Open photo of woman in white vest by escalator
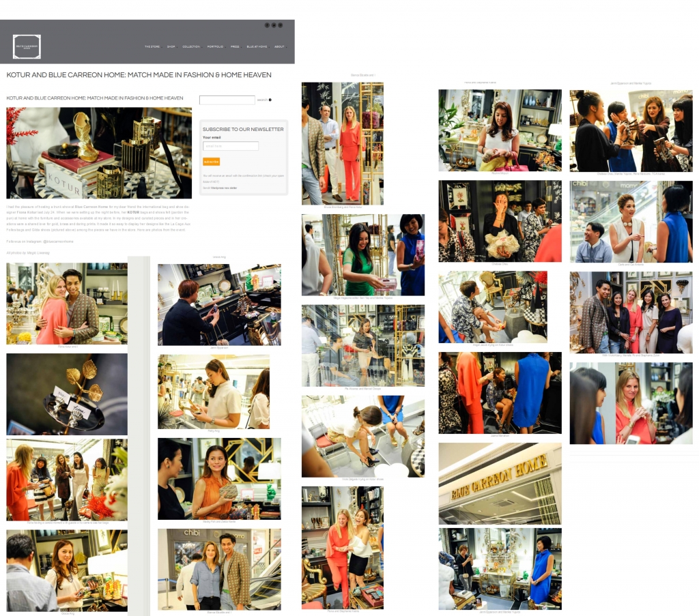Image resolution: width=699 pixels, height=616 pixels. coord(631,222)
